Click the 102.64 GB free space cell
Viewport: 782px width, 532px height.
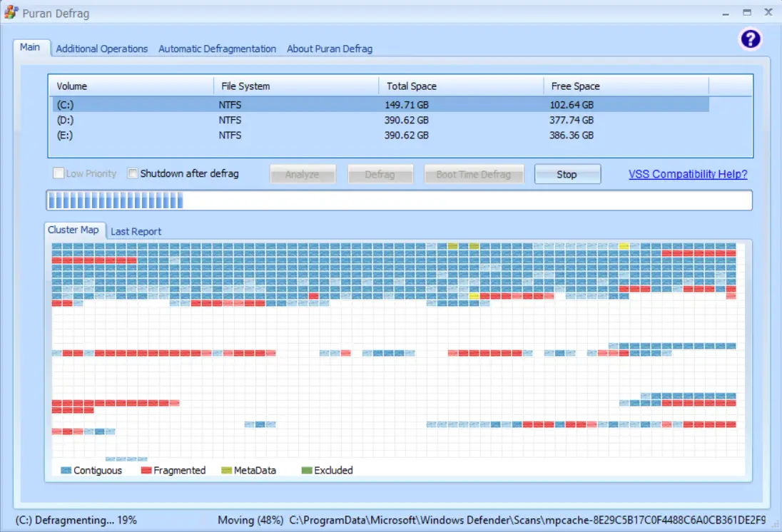click(x=572, y=105)
